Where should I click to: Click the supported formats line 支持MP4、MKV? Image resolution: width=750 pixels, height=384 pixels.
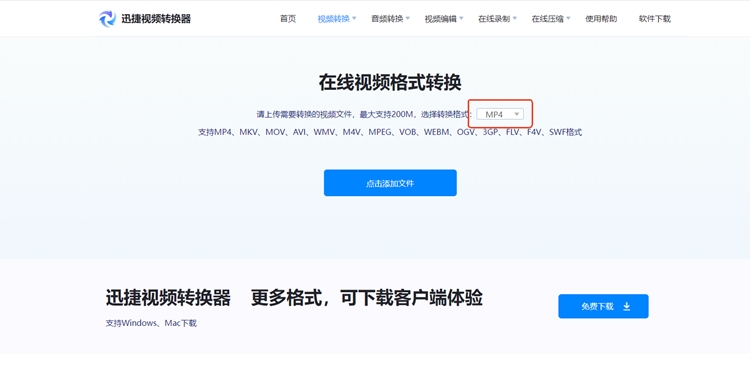click(390, 132)
